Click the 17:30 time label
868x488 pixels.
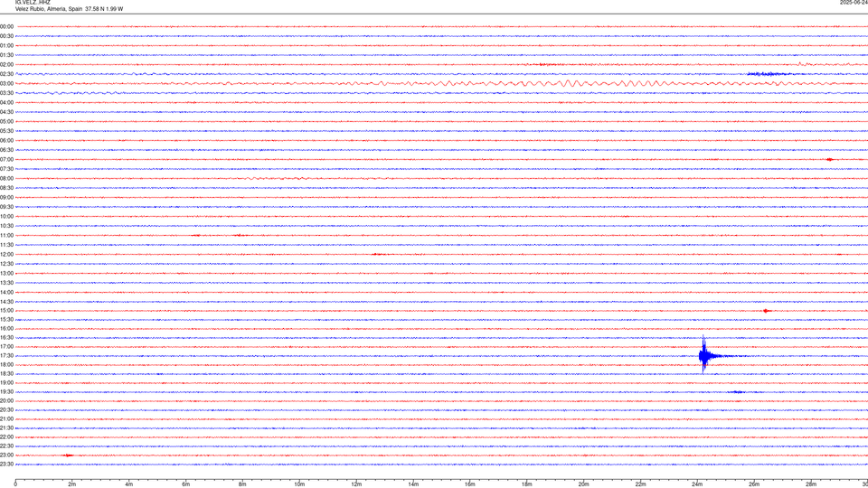6,355
